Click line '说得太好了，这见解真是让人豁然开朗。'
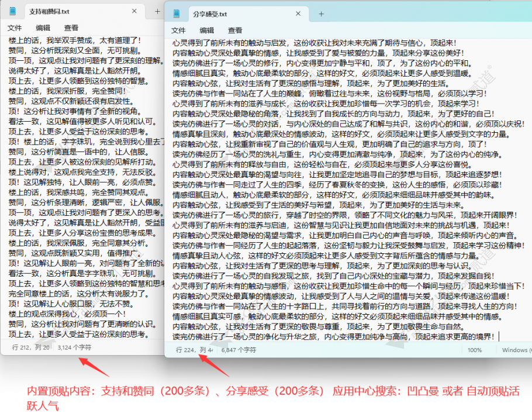The image size is (532, 420). click(75, 71)
